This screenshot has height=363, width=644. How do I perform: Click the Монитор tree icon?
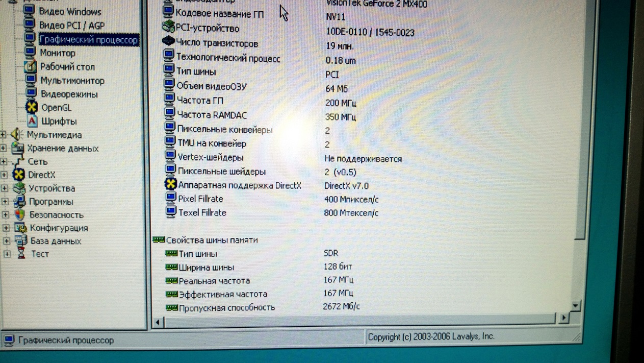coord(31,52)
